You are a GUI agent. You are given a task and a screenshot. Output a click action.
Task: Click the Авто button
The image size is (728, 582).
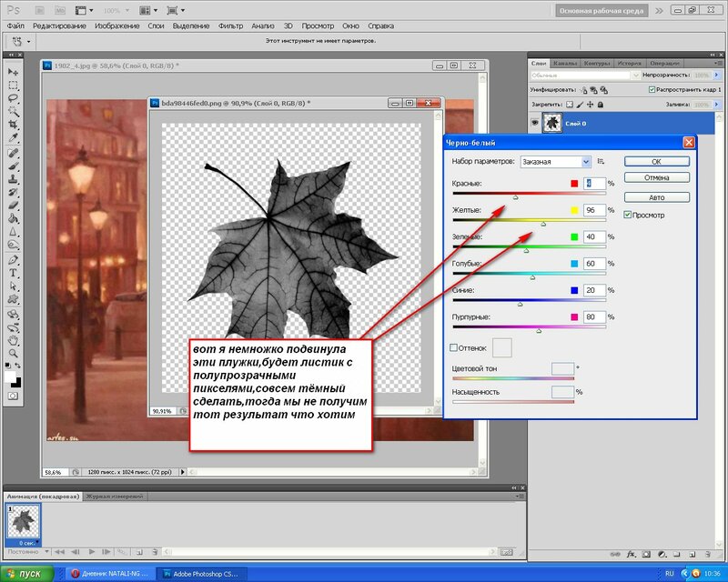656,196
